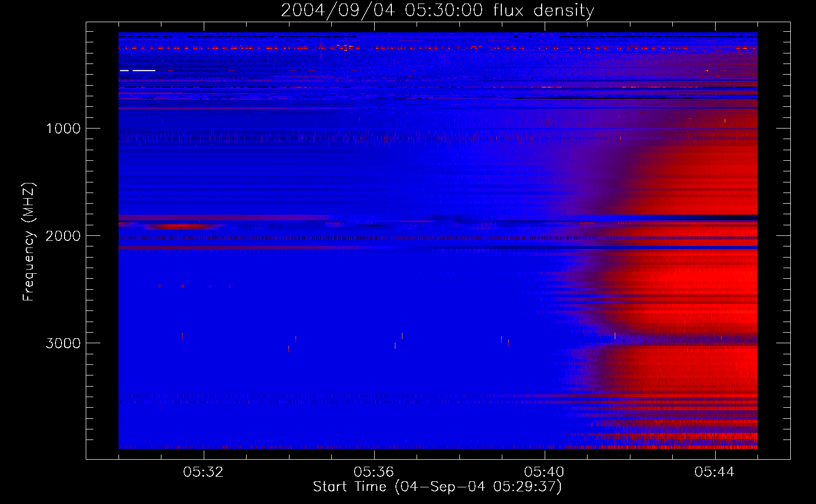
Task: Click the white dashed marker in the spectrogram
Action: tap(138, 71)
